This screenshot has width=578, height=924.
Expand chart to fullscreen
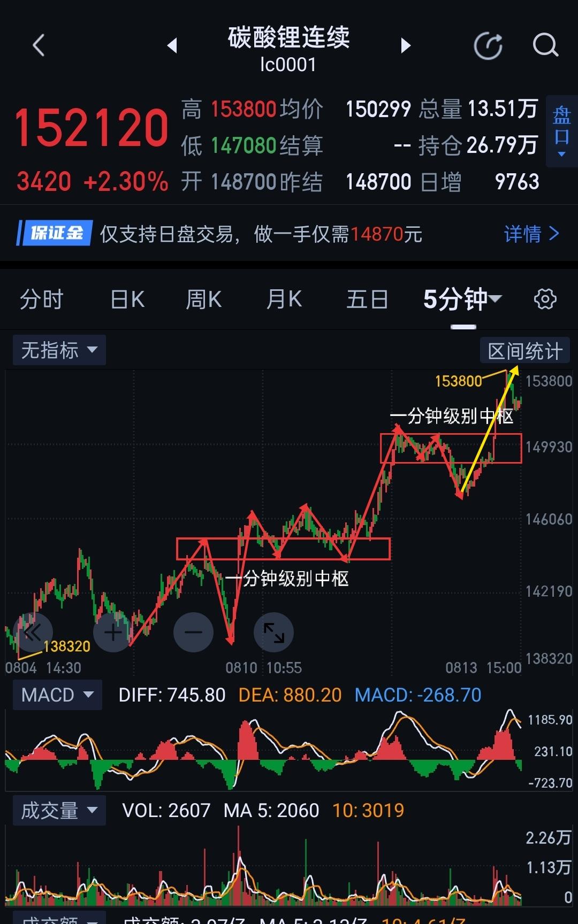pos(273,632)
